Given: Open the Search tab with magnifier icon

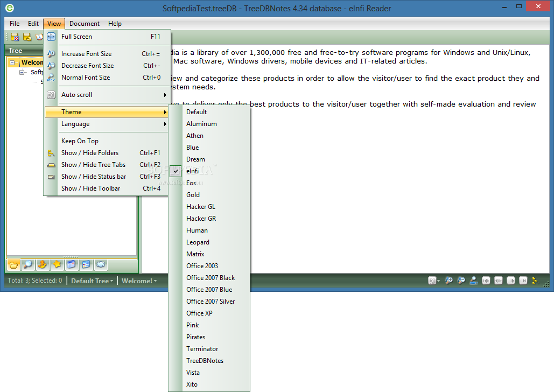Looking at the screenshot, I should click(28, 265).
